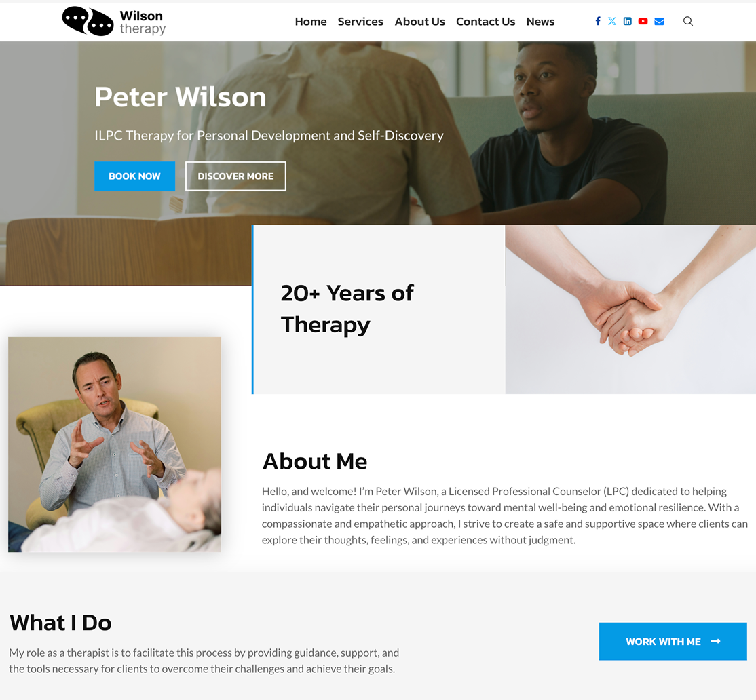Click the arrow on Work With Me button
Image resolution: width=756 pixels, height=700 pixels.
715,641
